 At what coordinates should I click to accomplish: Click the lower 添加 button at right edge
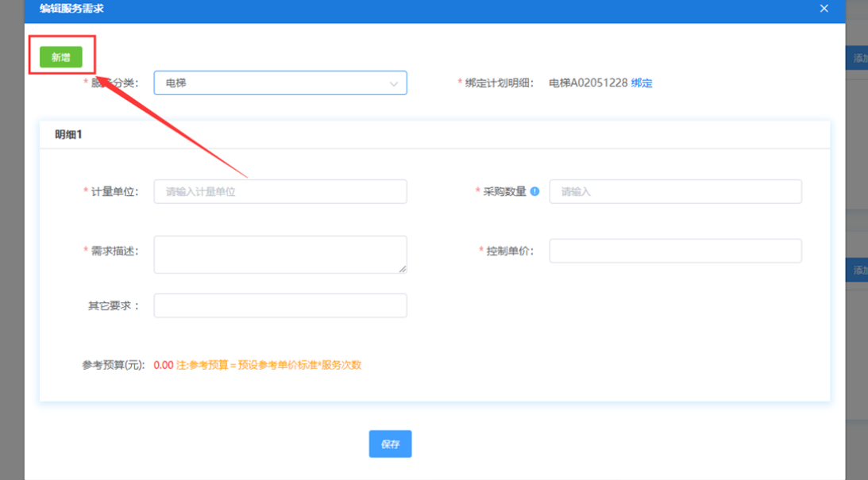point(859,270)
